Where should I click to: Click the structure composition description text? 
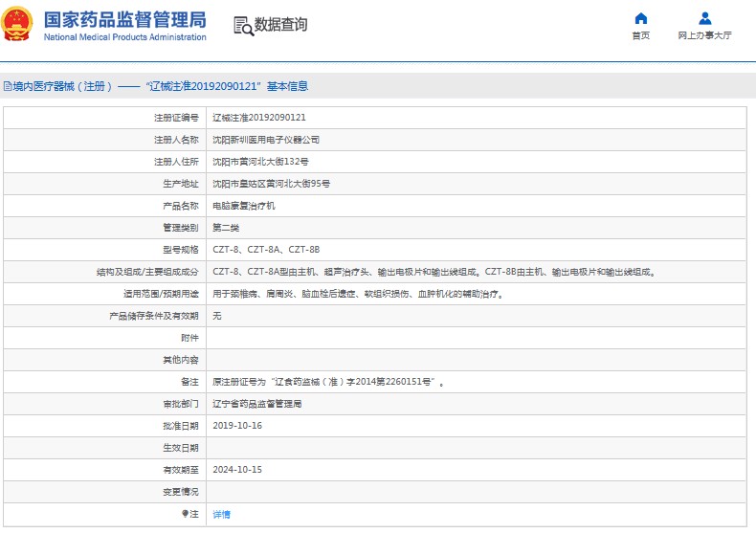pyautogui.click(x=434, y=272)
